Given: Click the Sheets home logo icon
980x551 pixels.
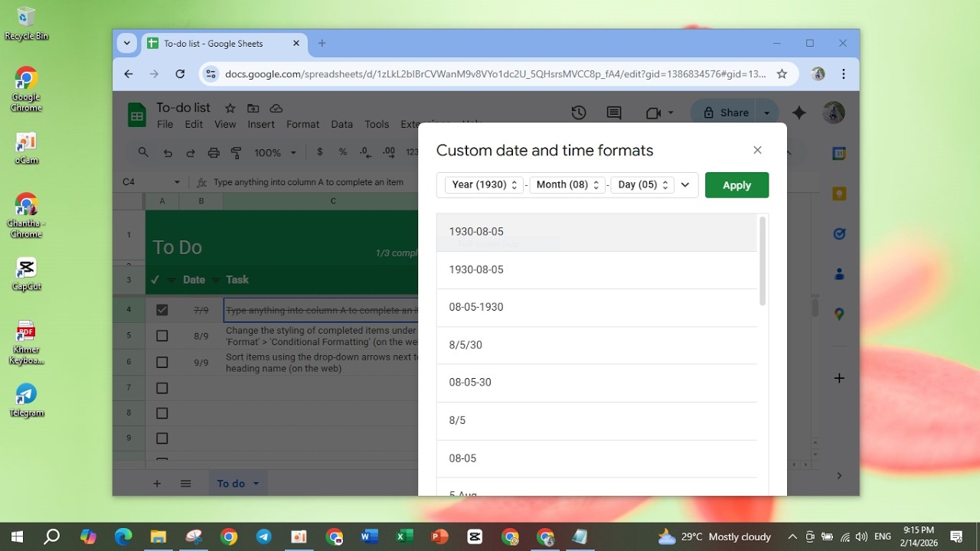Looking at the screenshot, I should click(136, 116).
